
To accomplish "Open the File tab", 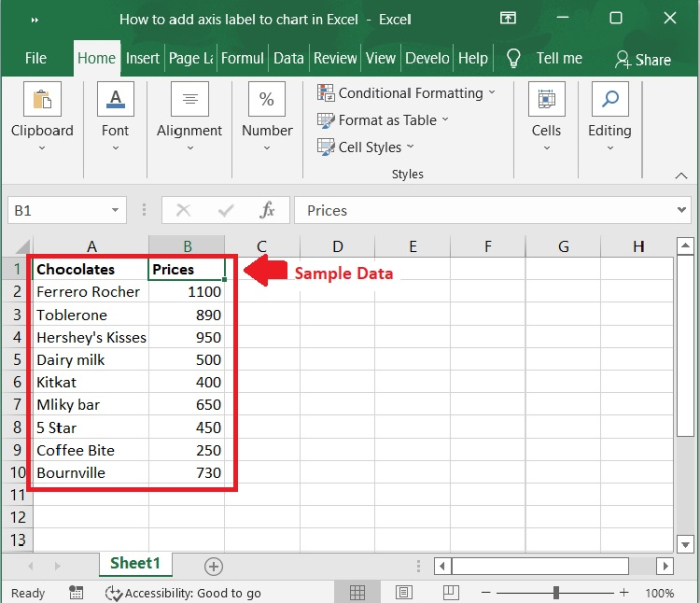I will (x=36, y=58).
